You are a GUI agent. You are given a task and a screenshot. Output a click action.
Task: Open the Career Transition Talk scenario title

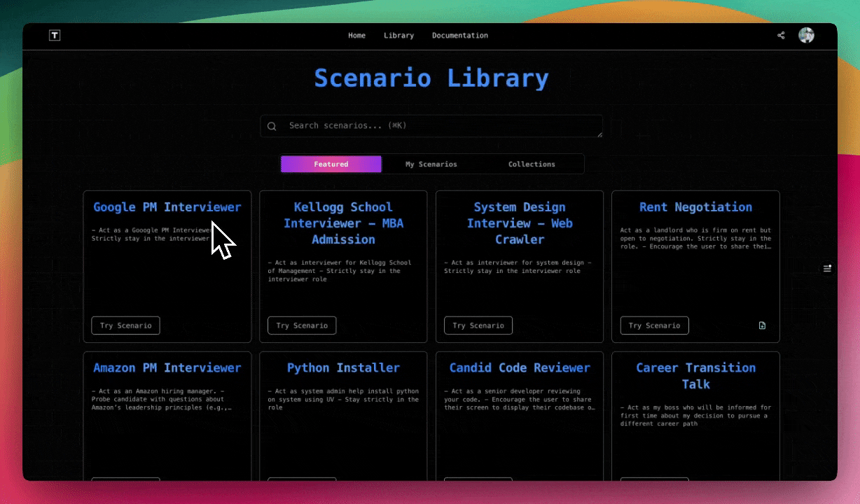695,376
